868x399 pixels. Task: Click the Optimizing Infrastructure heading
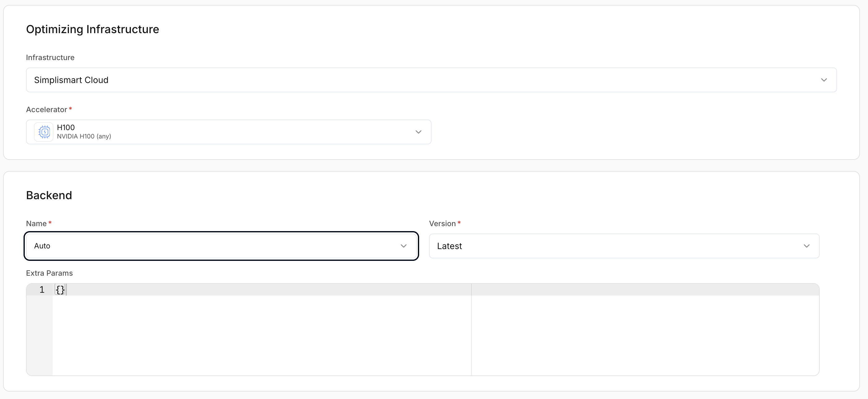click(x=92, y=29)
